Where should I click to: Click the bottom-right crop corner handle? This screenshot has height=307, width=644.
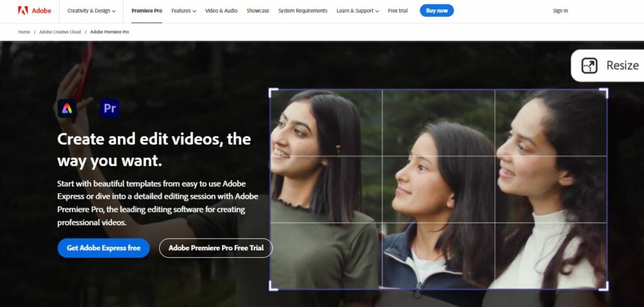coord(604,286)
